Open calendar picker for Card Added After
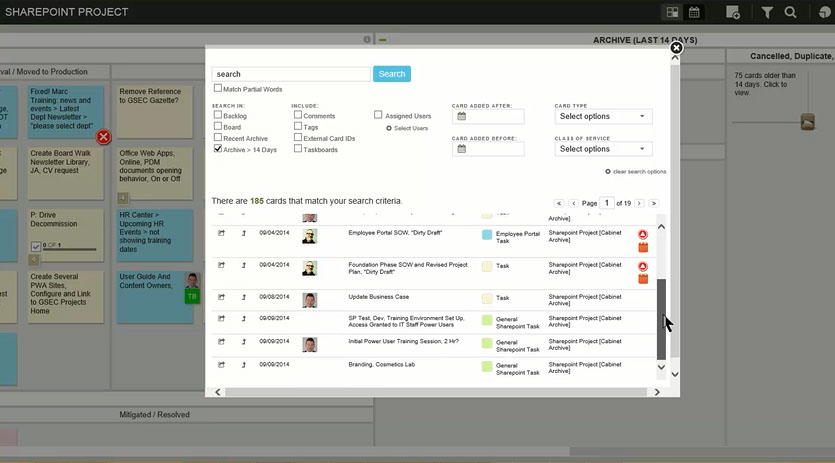This screenshot has height=463, width=835. (x=462, y=116)
